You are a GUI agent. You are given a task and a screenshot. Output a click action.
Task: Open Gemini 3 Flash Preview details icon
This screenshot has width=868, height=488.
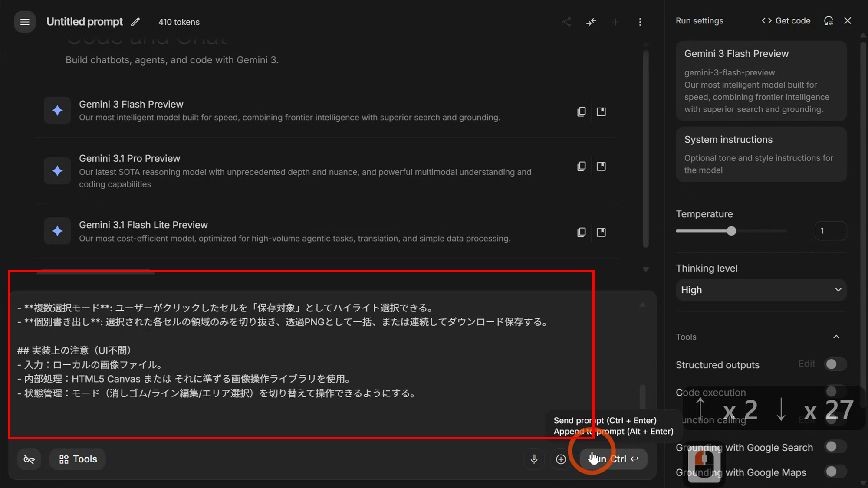point(601,111)
